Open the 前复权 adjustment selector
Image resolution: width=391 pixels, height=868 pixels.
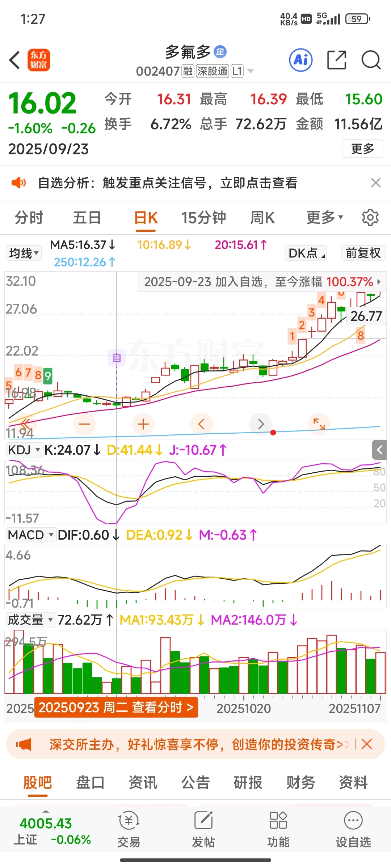(363, 253)
